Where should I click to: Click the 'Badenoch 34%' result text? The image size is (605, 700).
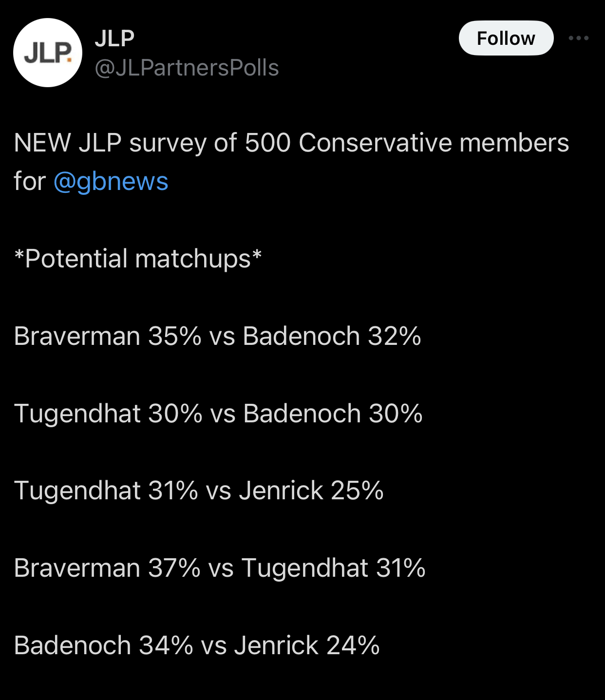click(103, 645)
